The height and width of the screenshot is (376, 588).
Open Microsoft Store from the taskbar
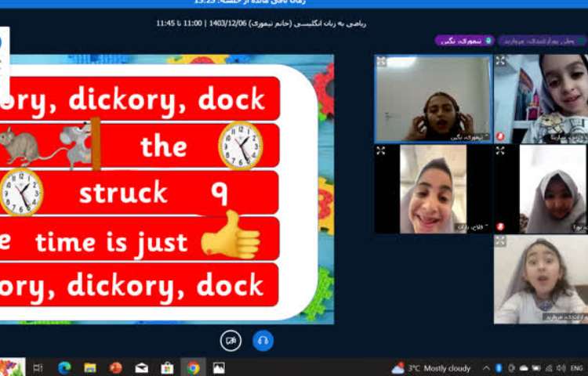(x=167, y=368)
